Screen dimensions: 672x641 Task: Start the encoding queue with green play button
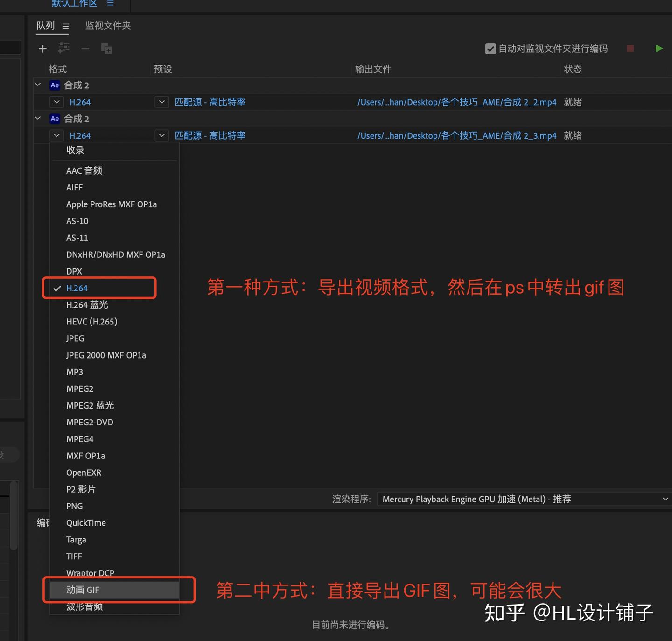659,48
